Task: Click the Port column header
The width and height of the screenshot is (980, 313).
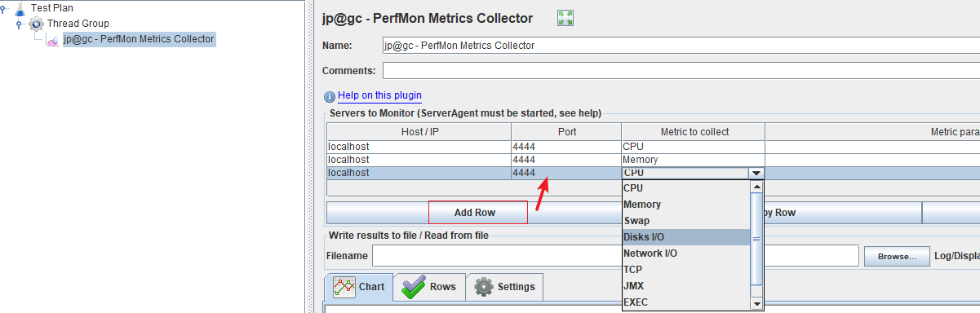Action: tap(566, 131)
